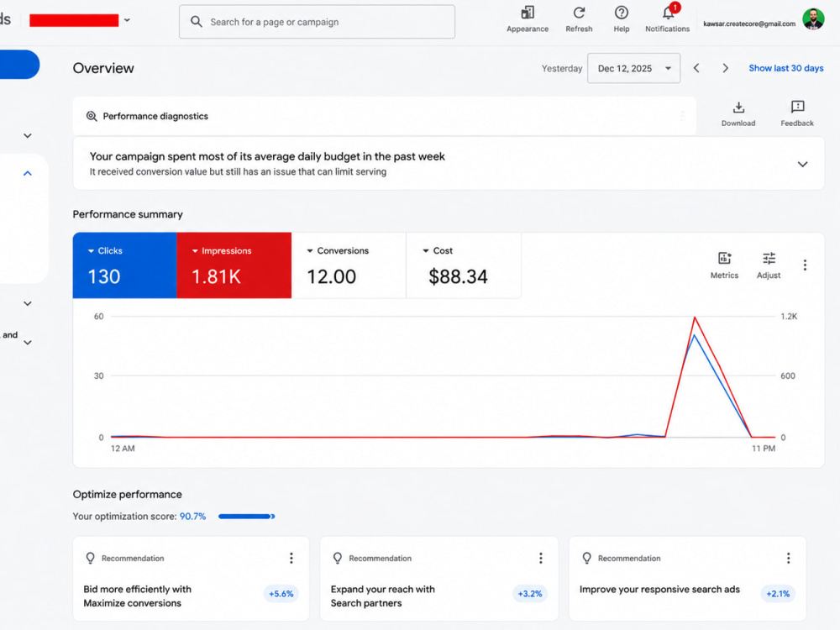
Task: Expand the sidebar section ending in 'and'
Action: [28, 343]
